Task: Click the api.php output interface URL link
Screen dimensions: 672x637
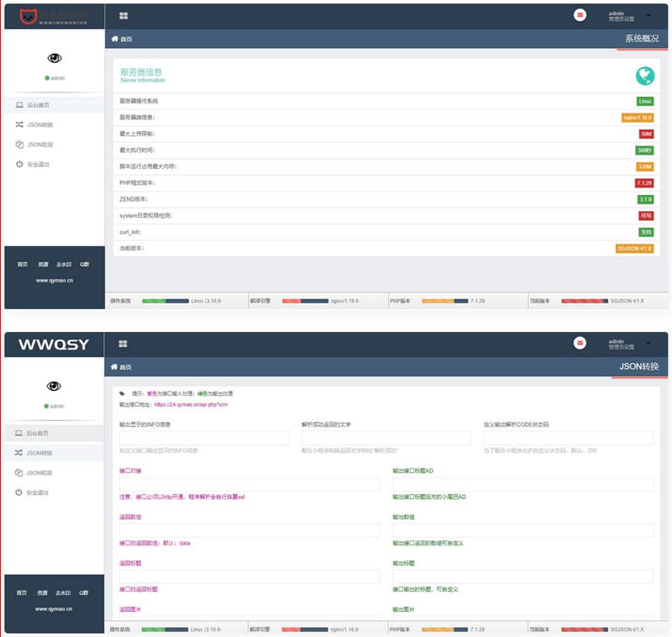Action: point(191,404)
